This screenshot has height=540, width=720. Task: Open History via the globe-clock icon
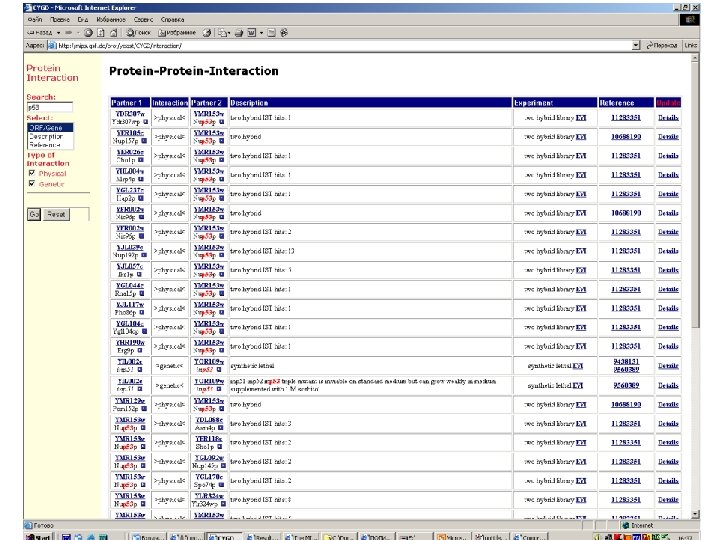coord(207,33)
